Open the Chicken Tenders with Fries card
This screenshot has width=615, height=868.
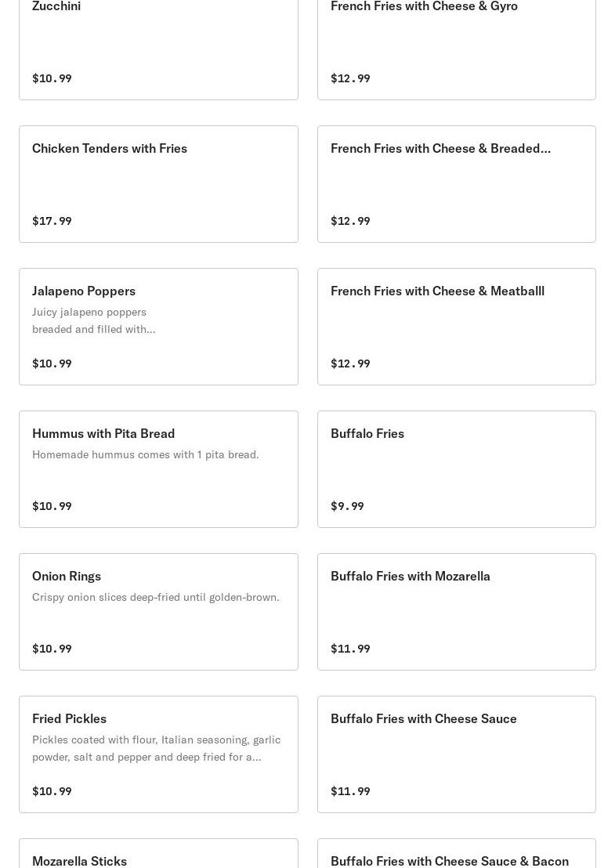pos(110,148)
